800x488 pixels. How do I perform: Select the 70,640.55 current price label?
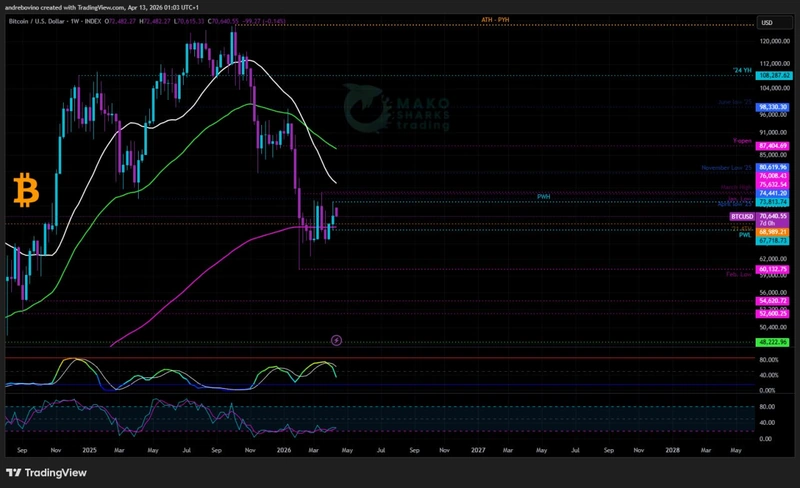coord(774,216)
